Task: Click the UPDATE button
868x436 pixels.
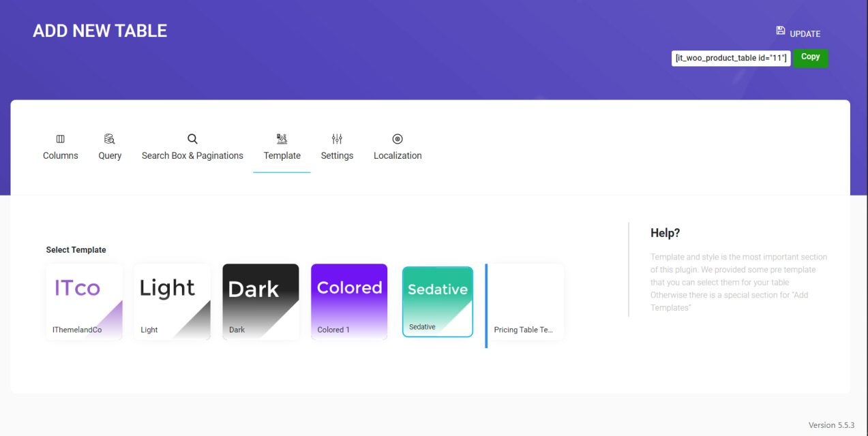Action: point(798,32)
